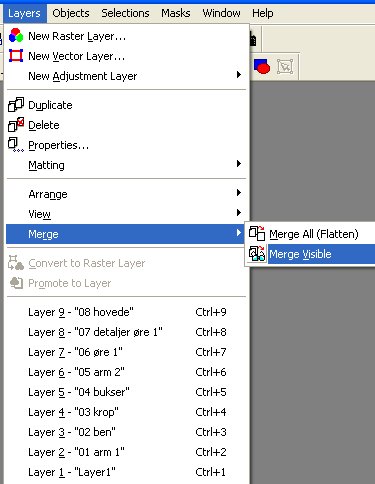Screen dimensions: 375x484
Task: Expand the View submenu arrow
Action: (238, 213)
